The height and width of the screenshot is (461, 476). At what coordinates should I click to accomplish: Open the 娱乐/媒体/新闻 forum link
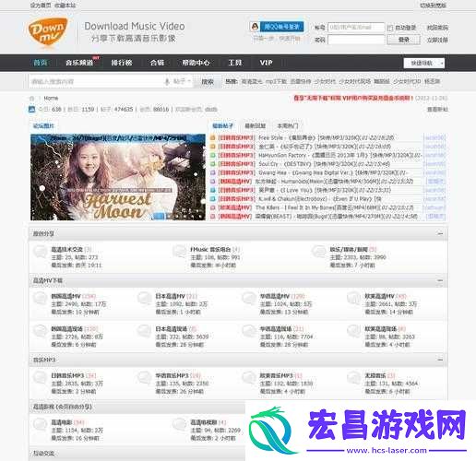coord(349,249)
